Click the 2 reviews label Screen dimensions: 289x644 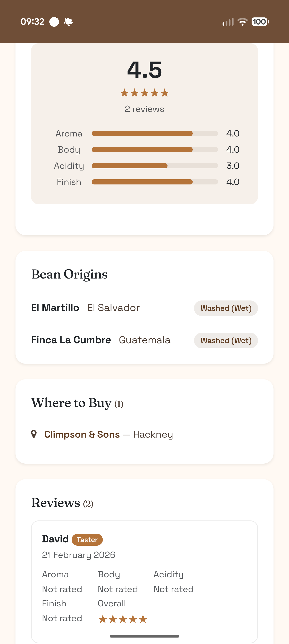[144, 109]
